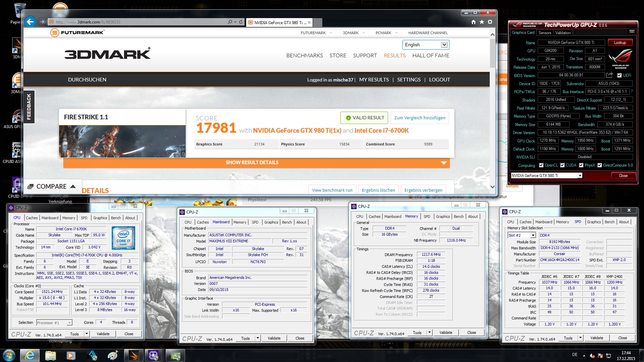The height and width of the screenshot is (362, 644).
Task: Click the browser back arrow button
Action: pos(30,22)
